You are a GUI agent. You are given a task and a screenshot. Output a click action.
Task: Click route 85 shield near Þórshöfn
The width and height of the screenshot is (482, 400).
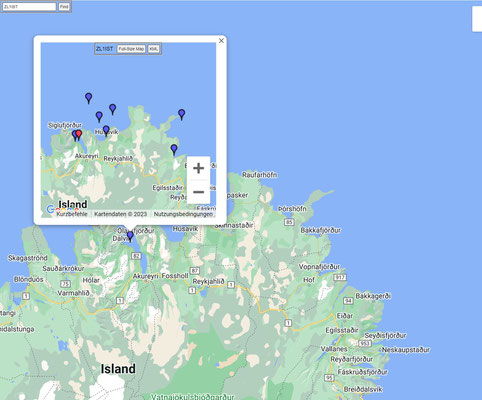coord(289,222)
